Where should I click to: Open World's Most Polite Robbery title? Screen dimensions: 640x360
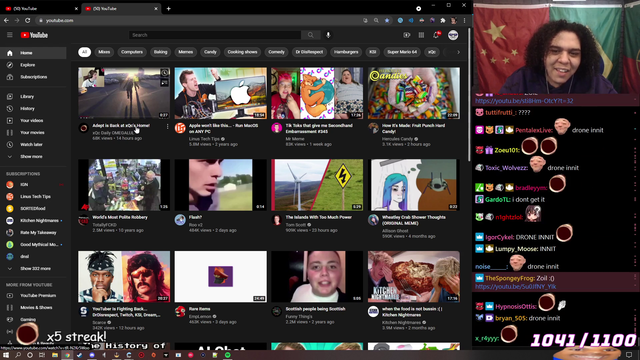click(x=120, y=218)
